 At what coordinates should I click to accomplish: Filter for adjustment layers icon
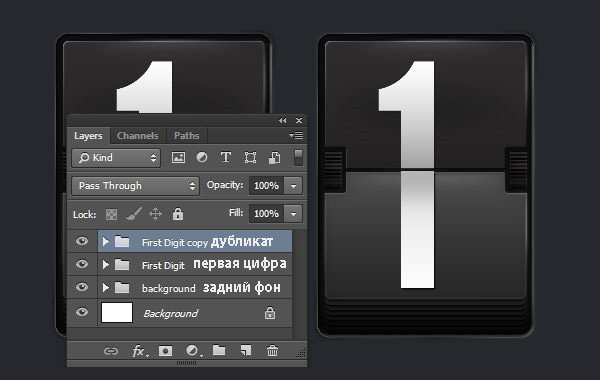202,158
